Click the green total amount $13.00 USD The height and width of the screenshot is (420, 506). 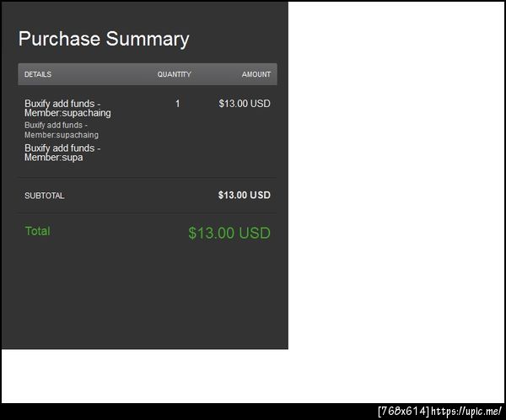pyautogui.click(x=229, y=233)
